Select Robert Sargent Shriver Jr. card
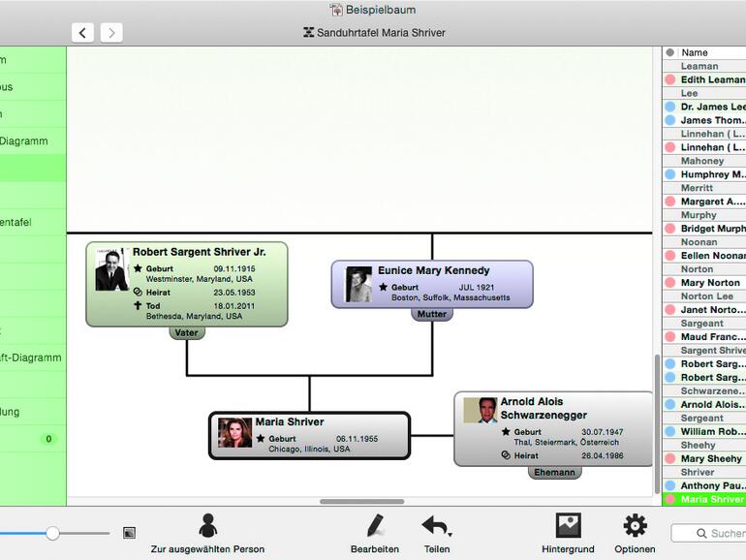 [186, 284]
